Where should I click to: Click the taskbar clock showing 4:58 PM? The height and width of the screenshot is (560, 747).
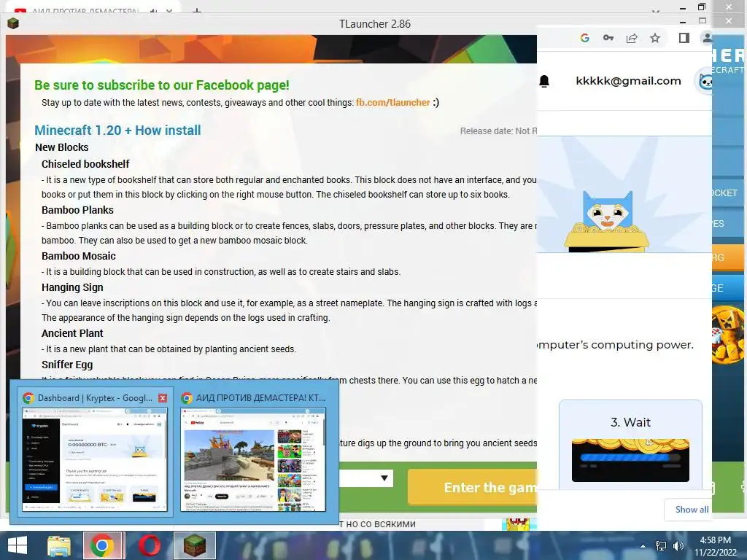[715, 546]
